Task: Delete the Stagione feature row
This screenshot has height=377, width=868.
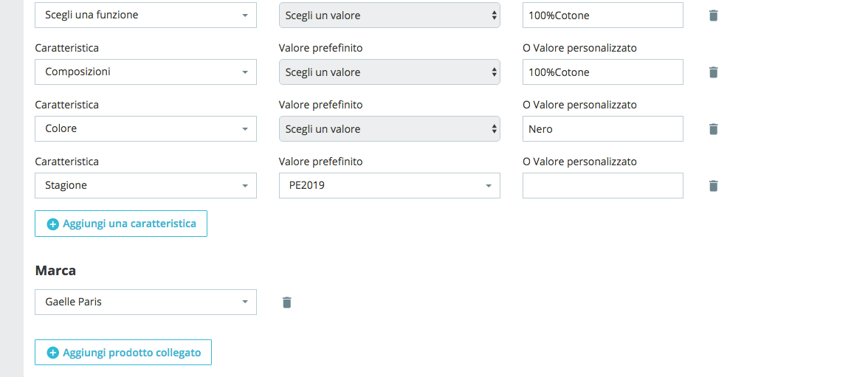Action: [x=713, y=186]
